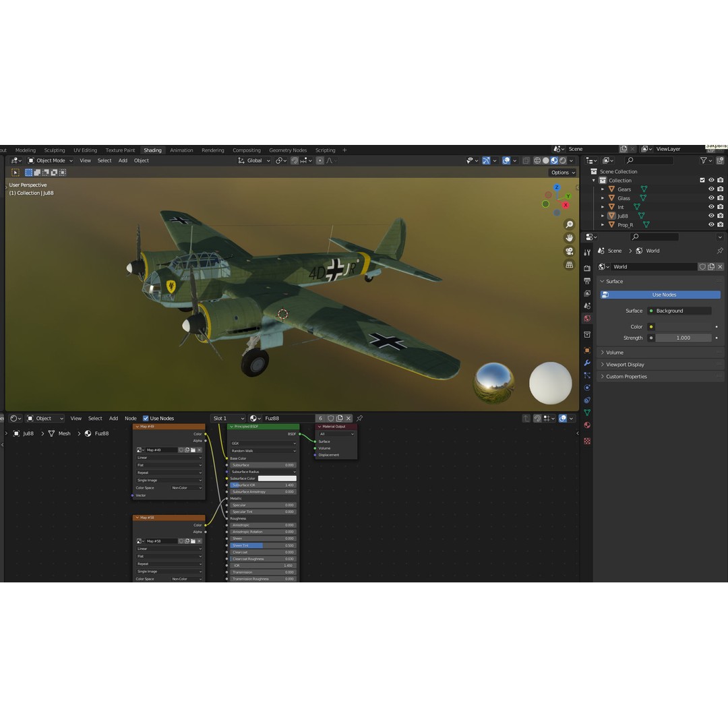
Task: Open the Material properties sphere tab
Action: coord(587,425)
